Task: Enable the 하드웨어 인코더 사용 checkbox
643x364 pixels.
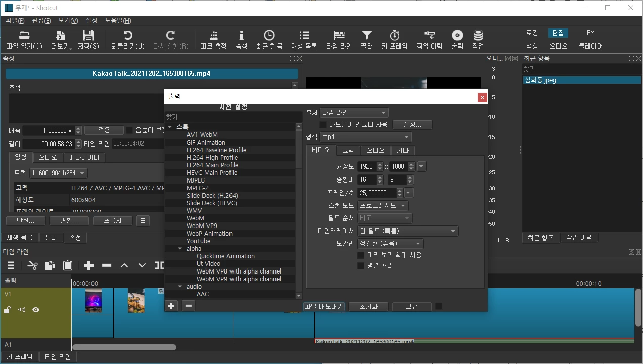Action: pyautogui.click(x=322, y=124)
